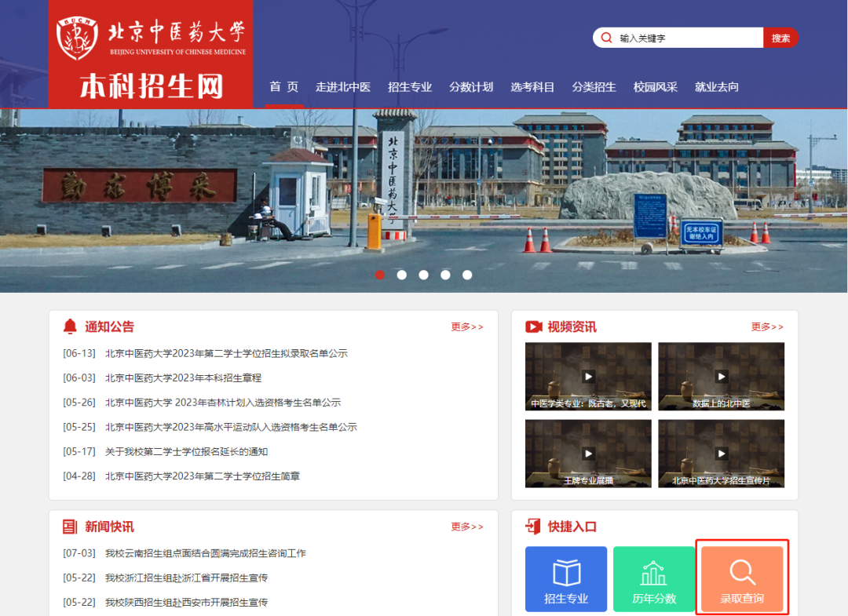This screenshot has width=848, height=616.
Task: Select the second carousel dot
Action: click(402, 275)
